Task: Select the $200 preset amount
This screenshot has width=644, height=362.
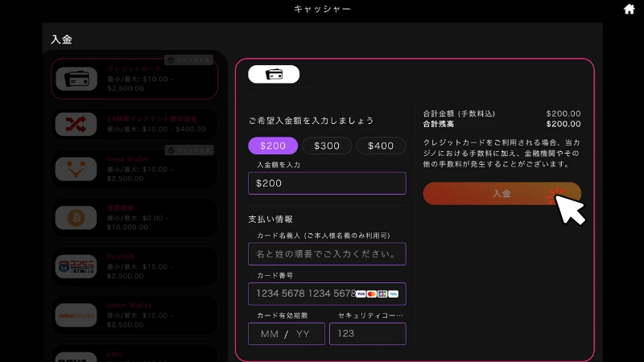Action: [x=273, y=146]
